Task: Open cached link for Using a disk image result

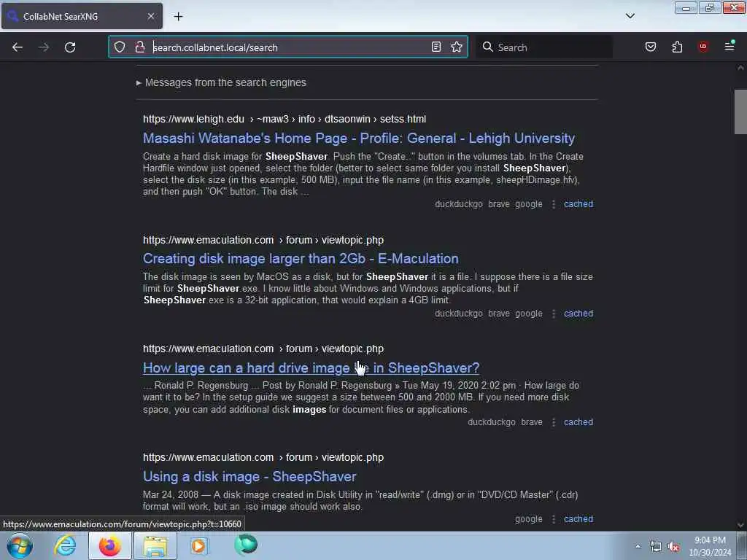Action: [578, 519]
